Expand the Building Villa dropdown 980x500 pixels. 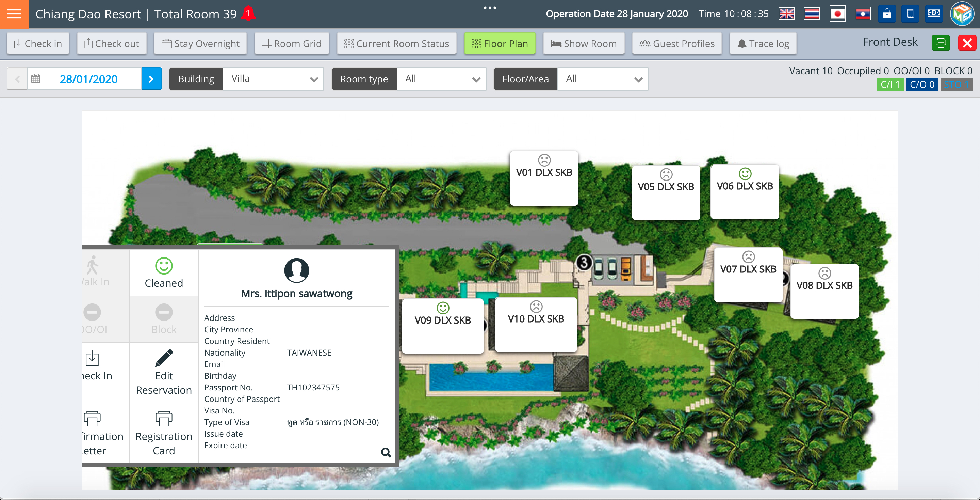point(273,79)
